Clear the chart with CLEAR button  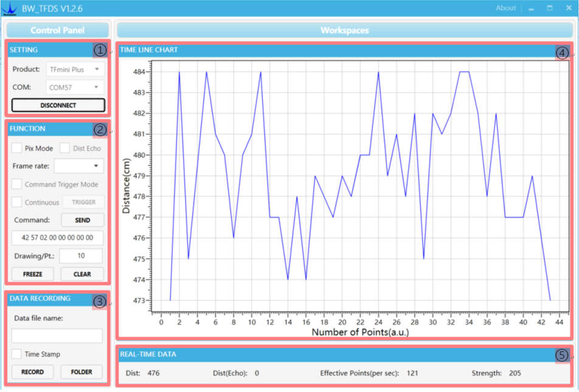tap(82, 274)
